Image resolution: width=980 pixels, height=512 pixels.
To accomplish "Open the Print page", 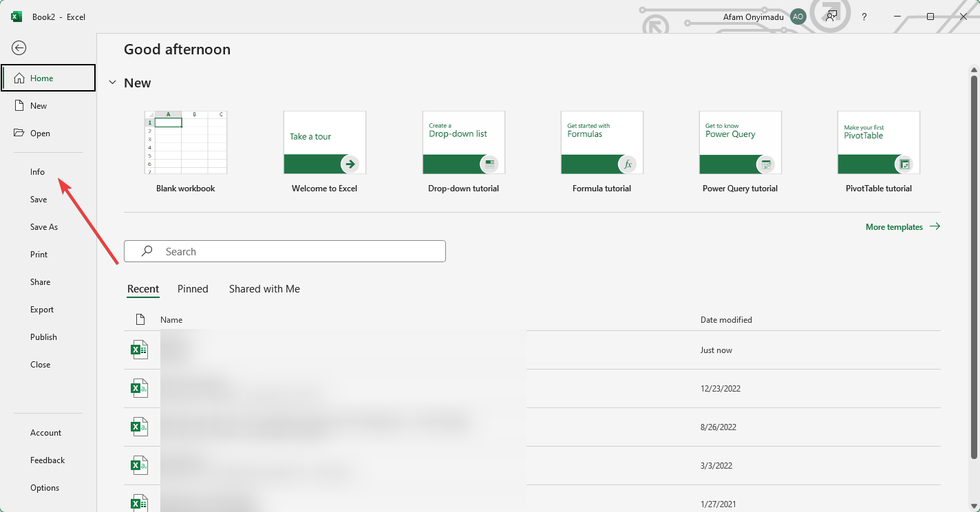I will tap(48, 254).
